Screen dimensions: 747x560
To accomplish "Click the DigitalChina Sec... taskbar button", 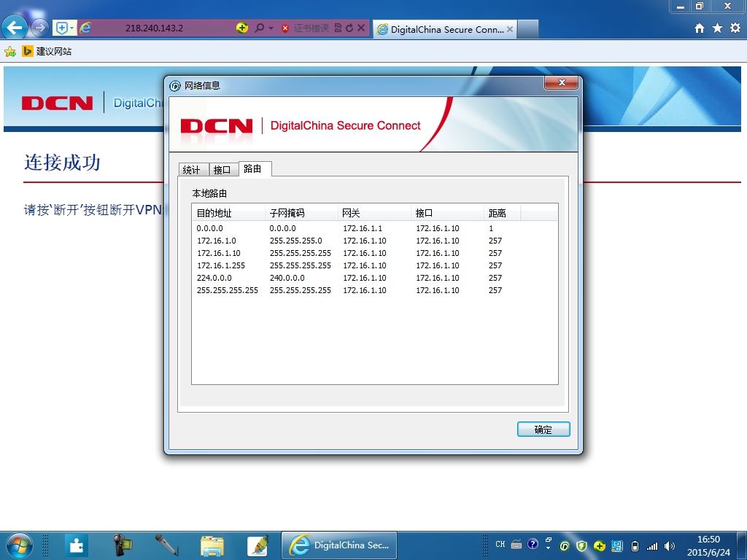I will tap(339, 545).
